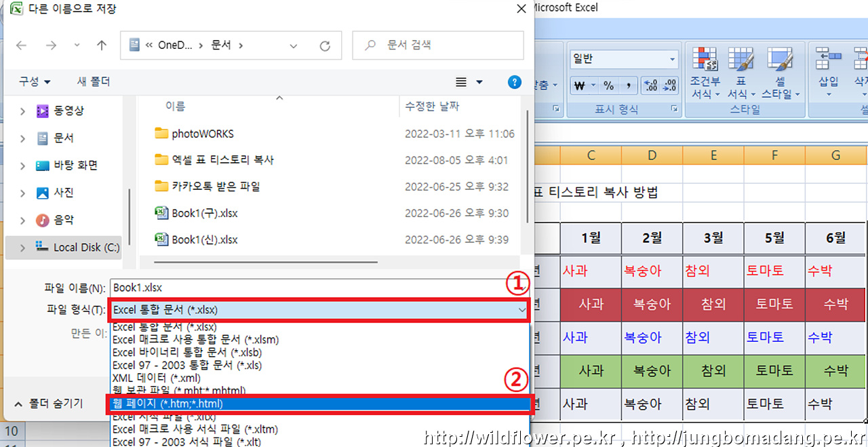Viewport: 868px width, 447px height.
Task: Select 참외 cell in the red-filled row
Action: click(713, 305)
